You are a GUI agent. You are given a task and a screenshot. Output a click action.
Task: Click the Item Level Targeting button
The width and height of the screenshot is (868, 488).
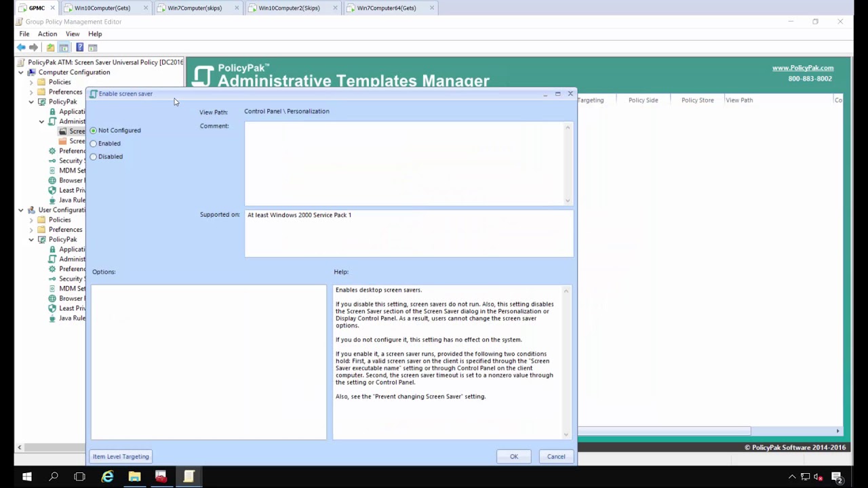coord(121,457)
